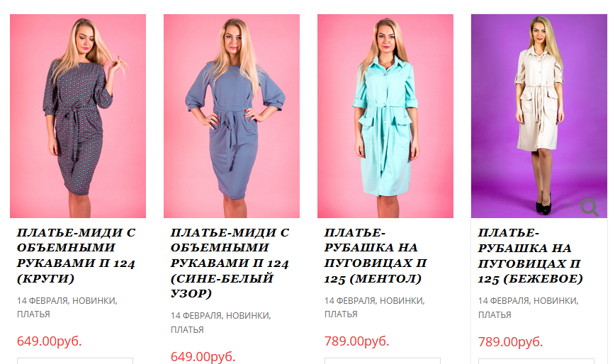Open the menthol shirt dress photo
The height and width of the screenshot is (364, 615).
[x=385, y=116]
